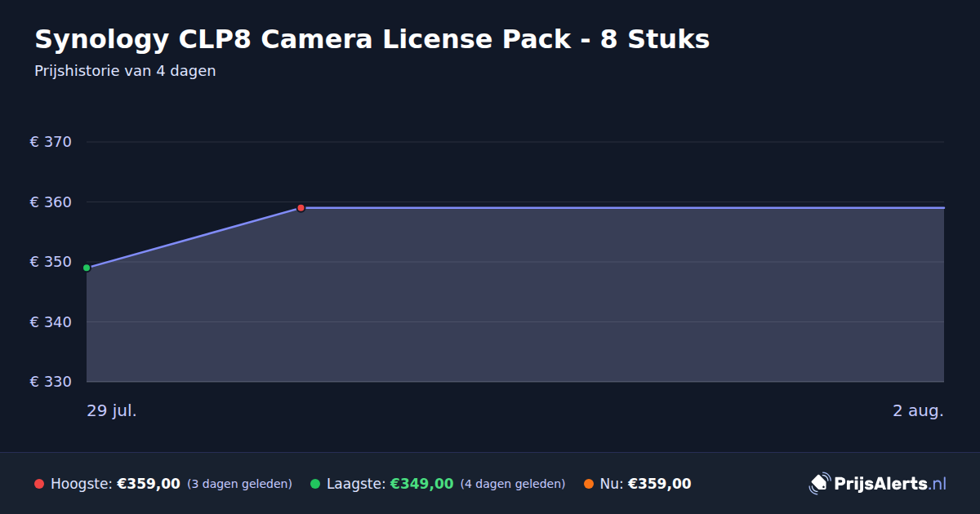Viewport: 980px width, 514px height.
Task: Click the € 350 axis label
Action: [x=51, y=262]
